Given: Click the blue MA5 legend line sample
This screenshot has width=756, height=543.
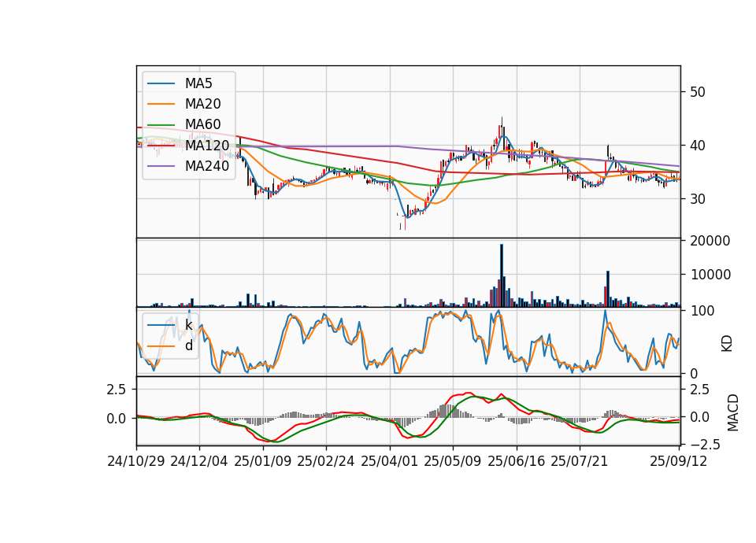Looking at the screenshot, I should click(161, 84).
